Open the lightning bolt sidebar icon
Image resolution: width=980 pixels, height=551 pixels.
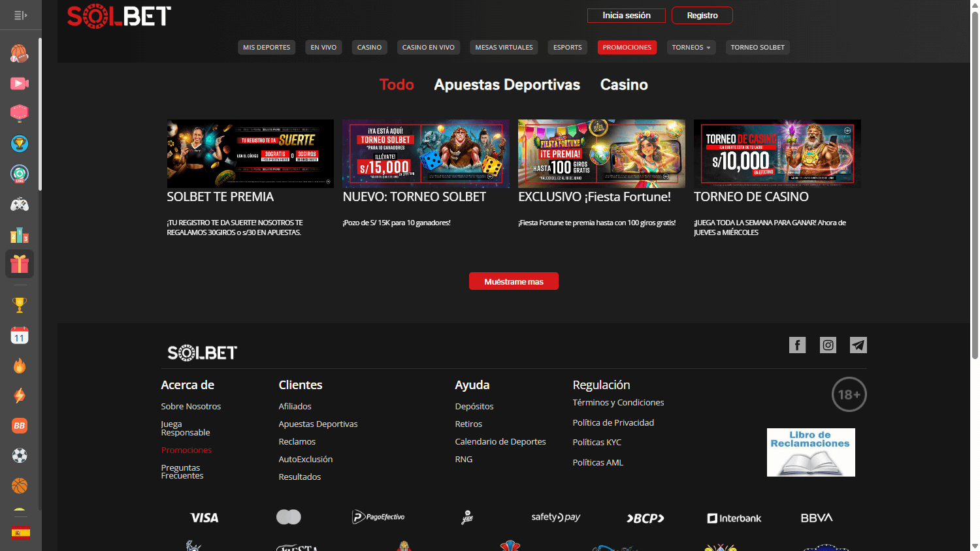tap(20, 396)
